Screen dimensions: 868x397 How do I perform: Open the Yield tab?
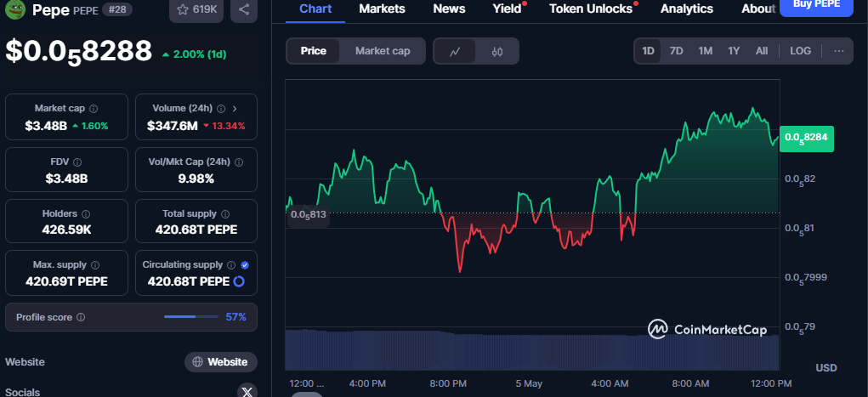507,9
